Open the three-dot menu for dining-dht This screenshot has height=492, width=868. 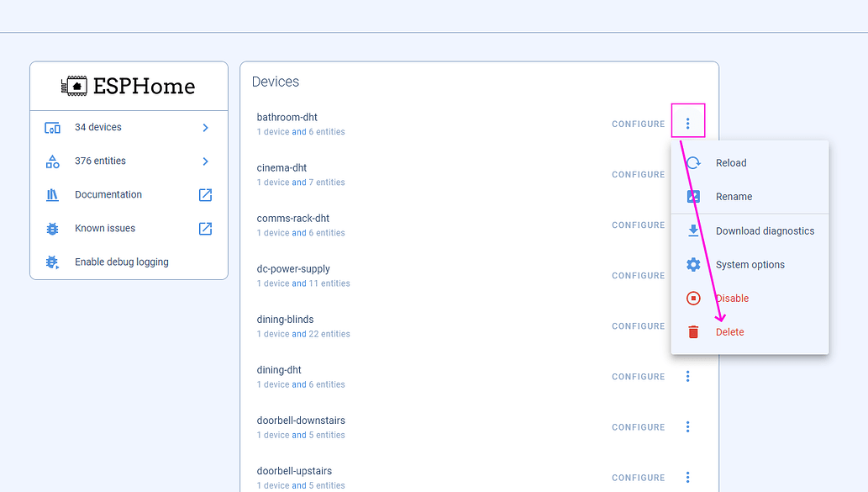(688, 376)
